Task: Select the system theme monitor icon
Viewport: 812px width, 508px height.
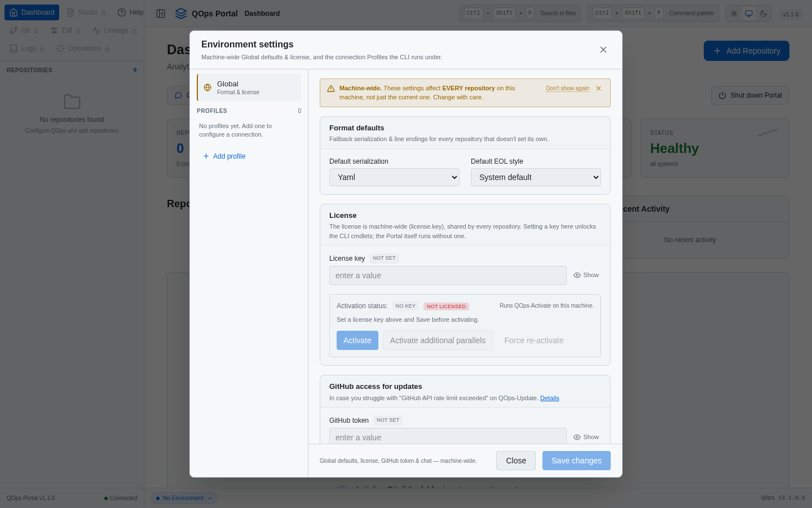Action: coord(749,14)
